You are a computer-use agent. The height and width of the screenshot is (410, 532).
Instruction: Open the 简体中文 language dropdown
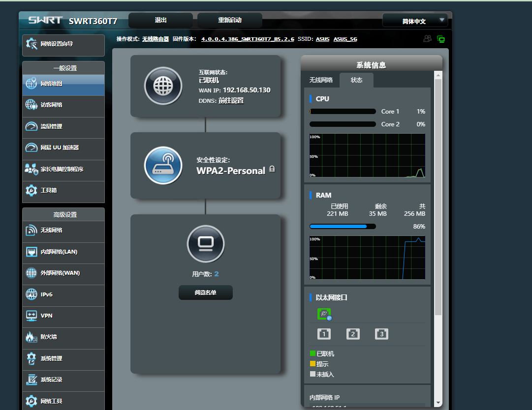click(x=415, y=21)
